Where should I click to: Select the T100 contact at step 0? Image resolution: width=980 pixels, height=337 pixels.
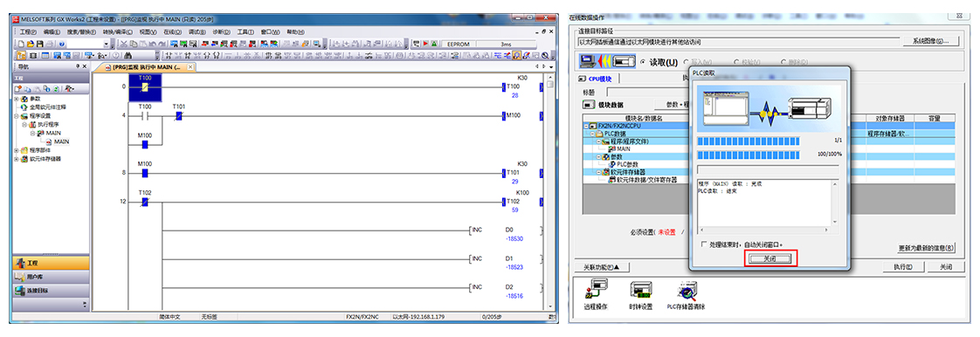coord(145,88)
